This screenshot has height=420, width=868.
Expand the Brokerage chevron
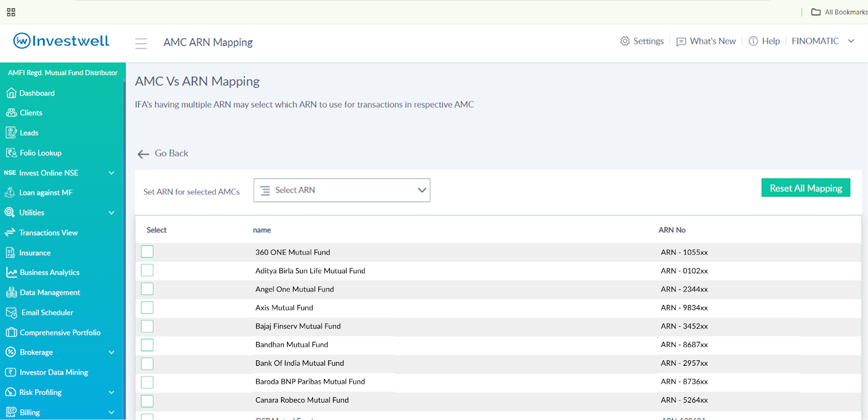pyautogui.click(x=111, y=352)
